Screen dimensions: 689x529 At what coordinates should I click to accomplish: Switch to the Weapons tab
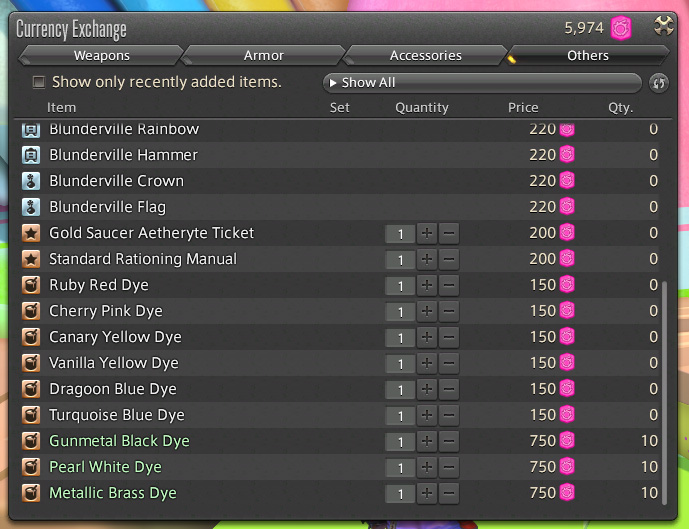point(102,55)
